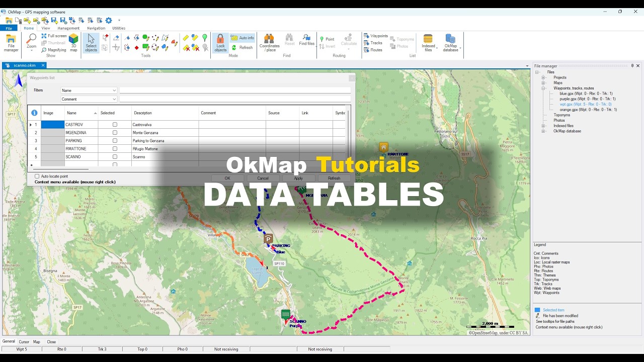
Task: Open the File ribbon menu
Action: (x=9, y=29)
